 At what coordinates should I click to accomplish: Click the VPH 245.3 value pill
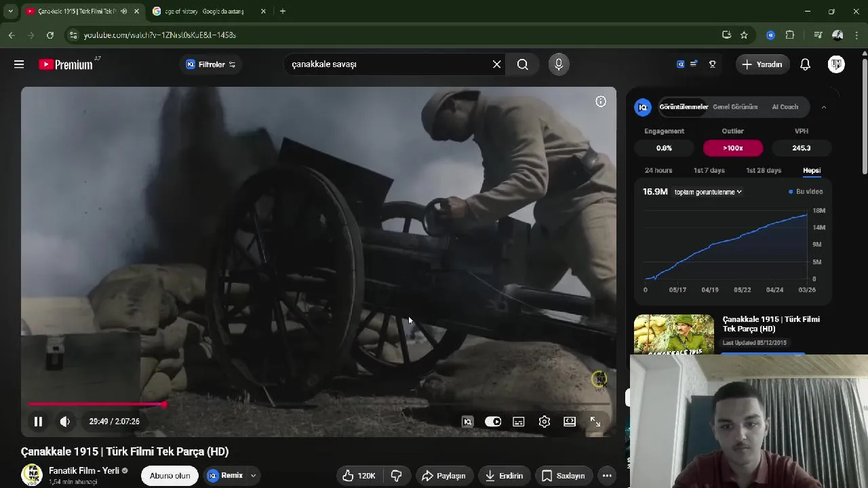point(802,148)
